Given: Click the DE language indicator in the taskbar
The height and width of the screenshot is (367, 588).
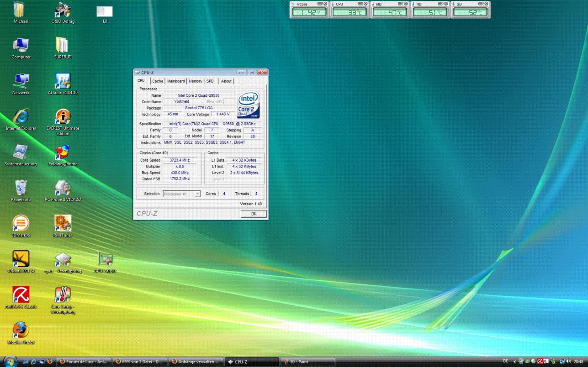Looking at the screenshot, I should [x=505, y=362].
